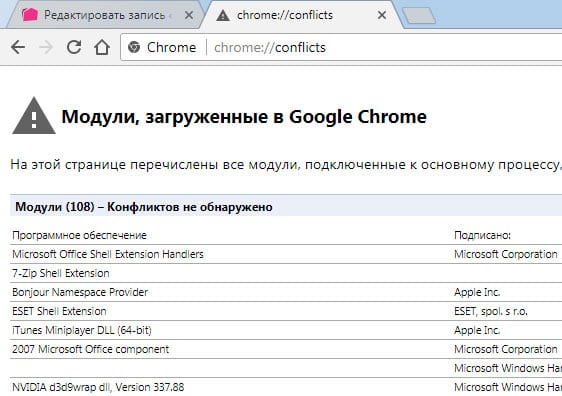This screenshot has height=396, width=562.
Task: Click the chrome://conflicts URL in the address bar
Action: pyautogui.click(x=270, y=47)
